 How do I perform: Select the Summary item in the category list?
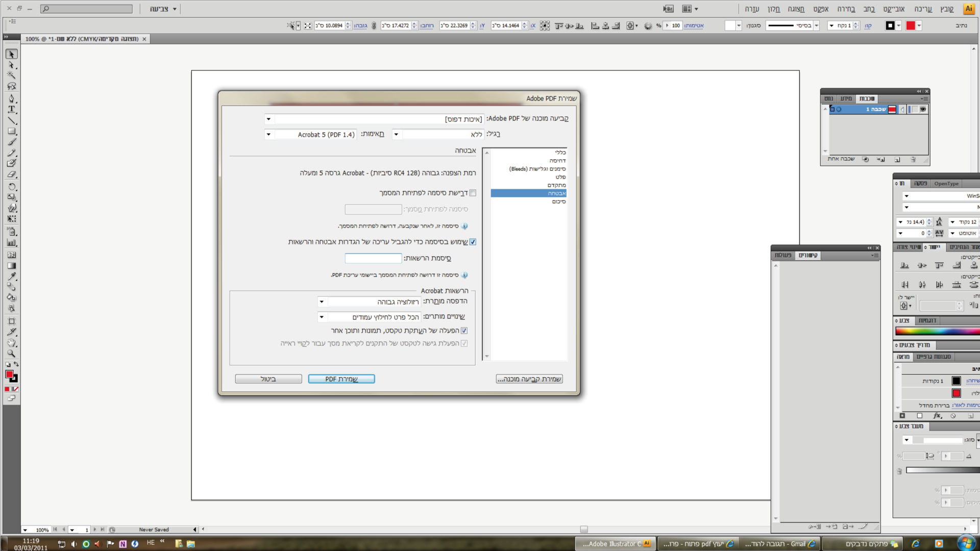pos(558,202)
